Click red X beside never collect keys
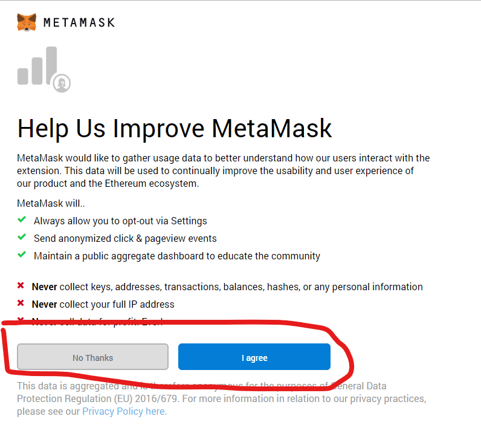 click(x=21, y=286)
